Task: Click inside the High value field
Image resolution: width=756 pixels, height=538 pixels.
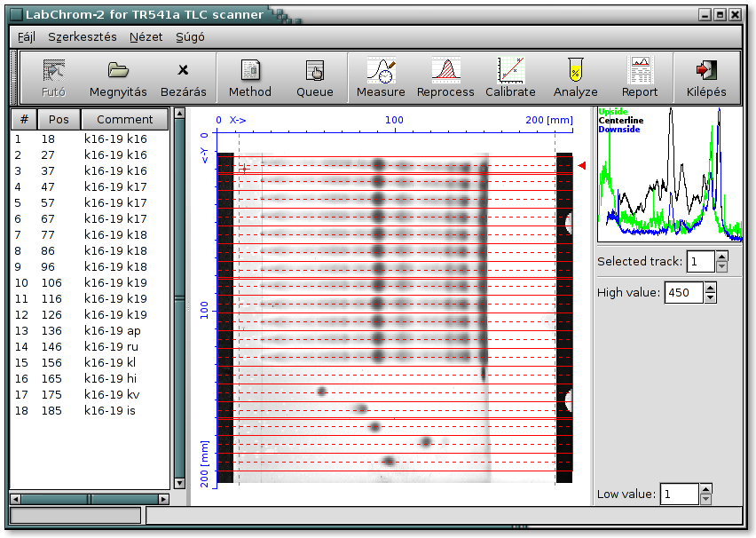Action: pyautogui.click(x=683, y=293)
